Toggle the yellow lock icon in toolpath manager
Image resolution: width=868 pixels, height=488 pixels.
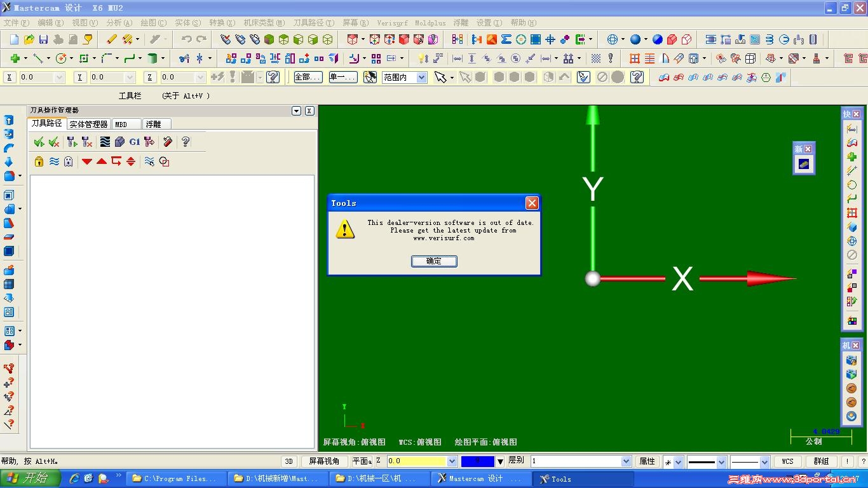point(39,161)
